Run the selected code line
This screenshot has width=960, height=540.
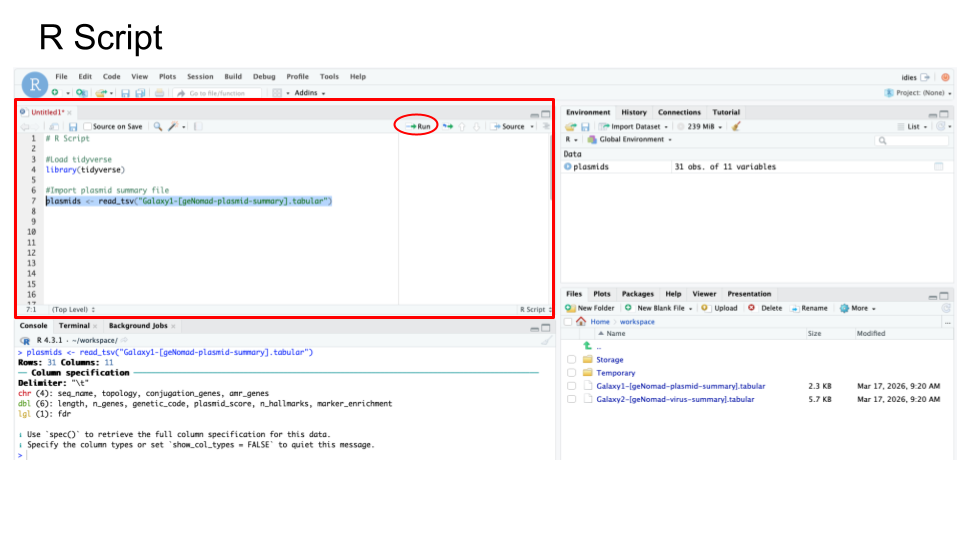pyautogui.click(x=420, y=126)
